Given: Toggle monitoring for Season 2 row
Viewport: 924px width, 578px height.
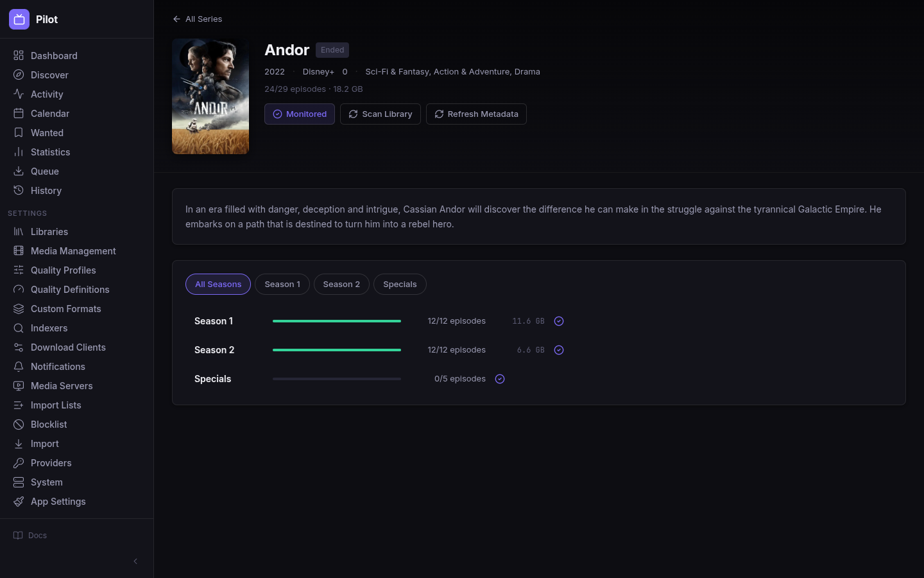Looking at the screenshot, I should (x=559, y=350).
